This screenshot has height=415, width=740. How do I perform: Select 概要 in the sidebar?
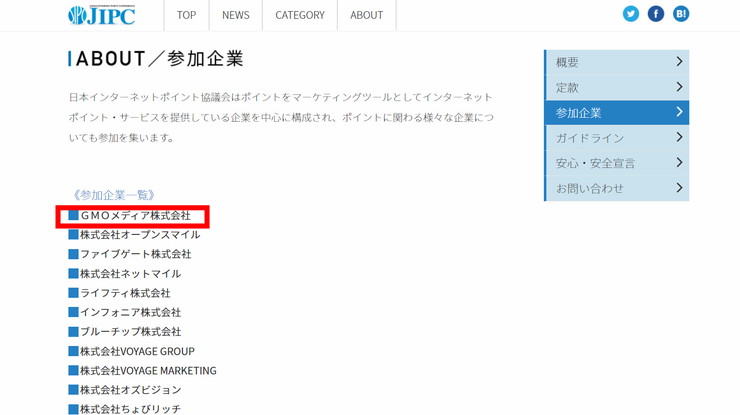coord(617,62)
